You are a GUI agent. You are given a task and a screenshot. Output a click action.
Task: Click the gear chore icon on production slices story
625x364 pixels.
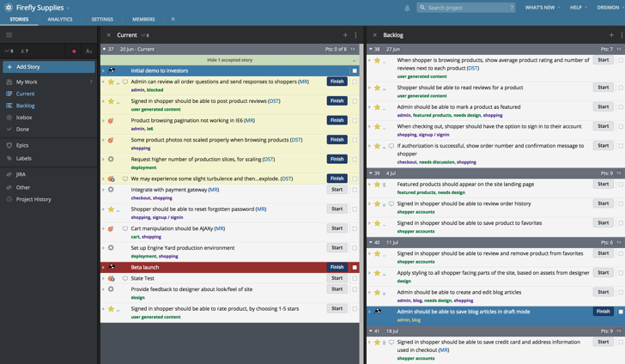click(x=111, y=160)
